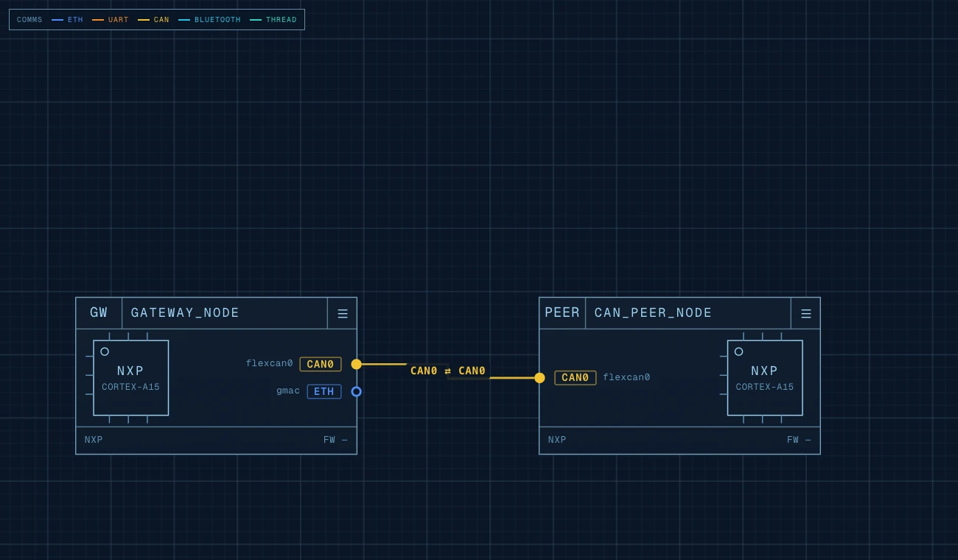Viewport: 958px width, 560px height.
Task: Click the gmac interface label
Action: 288,391
